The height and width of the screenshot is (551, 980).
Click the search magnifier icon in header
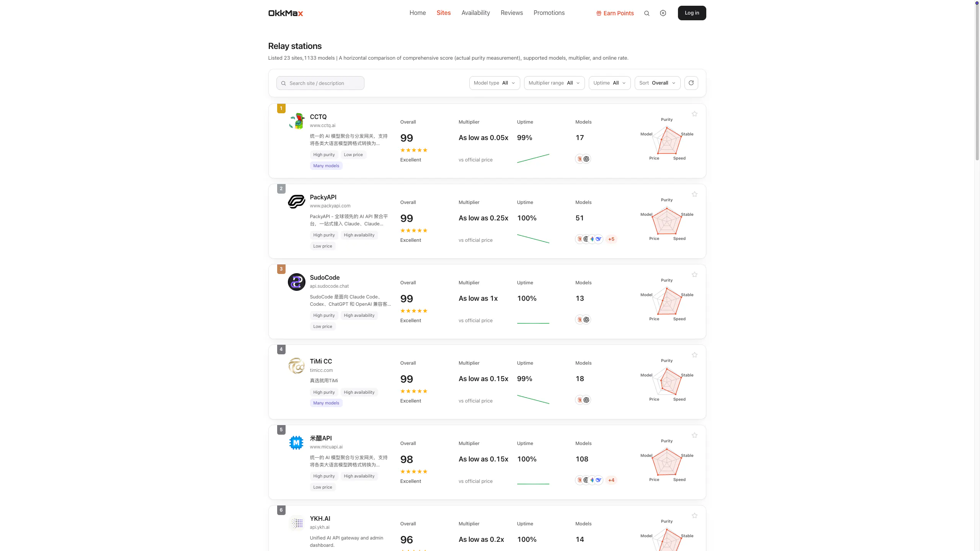tap(647, 13)
